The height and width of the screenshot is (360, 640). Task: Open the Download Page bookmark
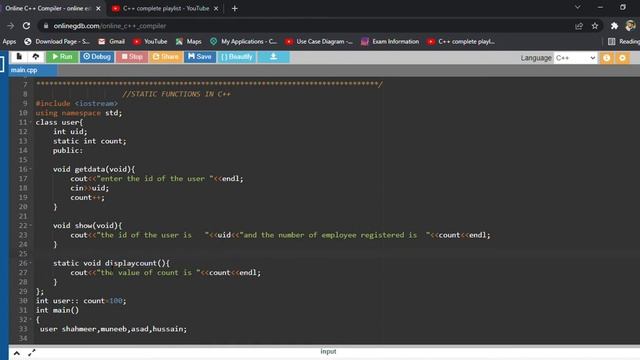pyautogui.click(x=57, y=42)
